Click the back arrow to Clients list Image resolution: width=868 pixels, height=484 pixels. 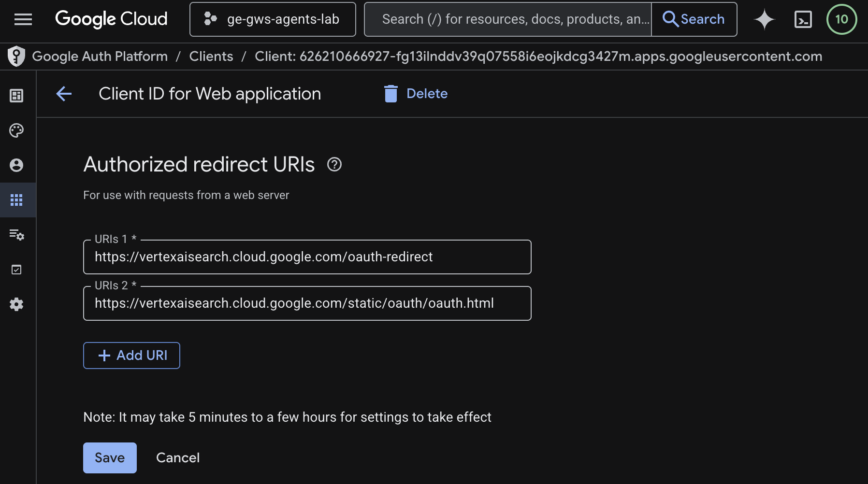64,94
